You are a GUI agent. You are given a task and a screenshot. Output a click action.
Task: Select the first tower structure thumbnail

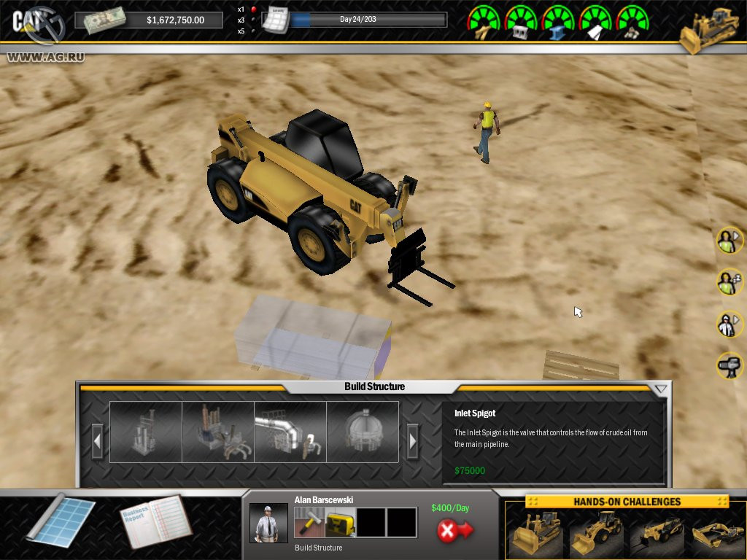coord(146,432)
